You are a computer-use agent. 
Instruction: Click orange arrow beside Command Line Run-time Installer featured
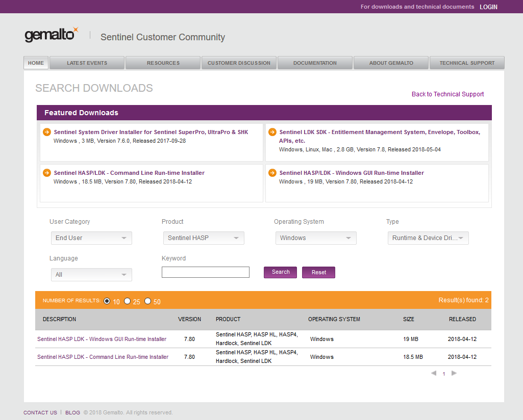click(47, 172)
